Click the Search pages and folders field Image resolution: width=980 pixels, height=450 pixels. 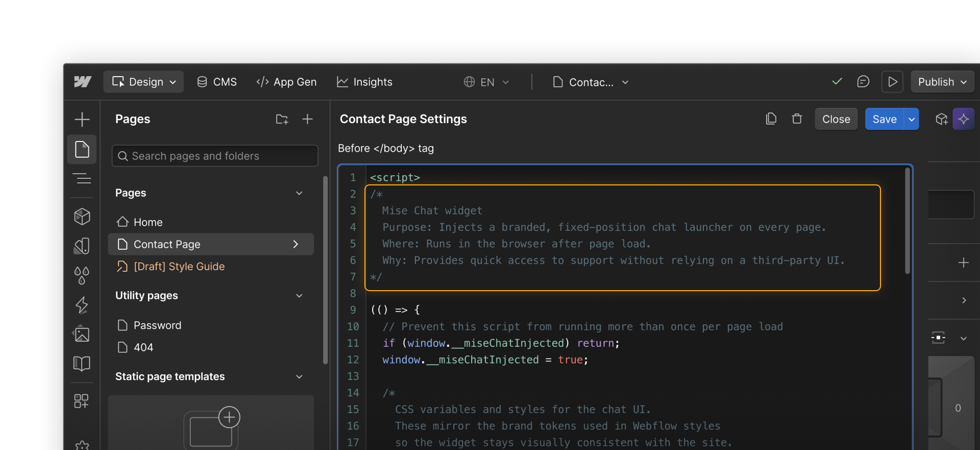click(215, 156)
